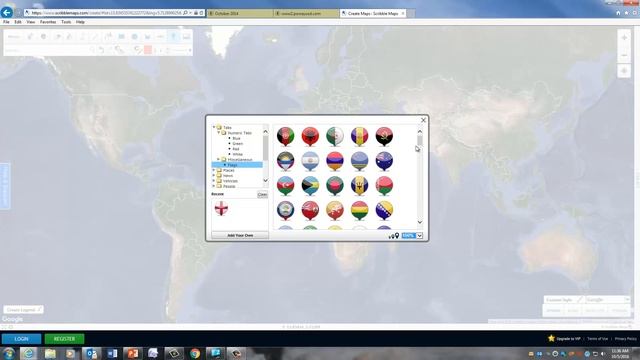
Task: Choose the Antigua and Barbuda flag marker
Action: pos(285,161)
